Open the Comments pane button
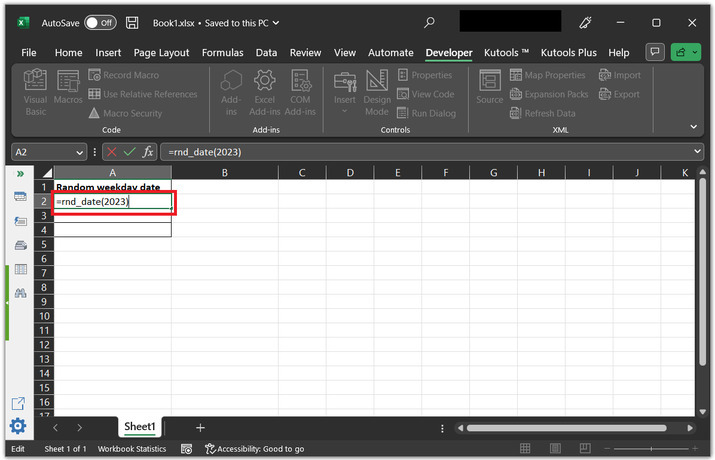Image resolution: width=715 pixels, height=460 pixels. pos(655,52)
